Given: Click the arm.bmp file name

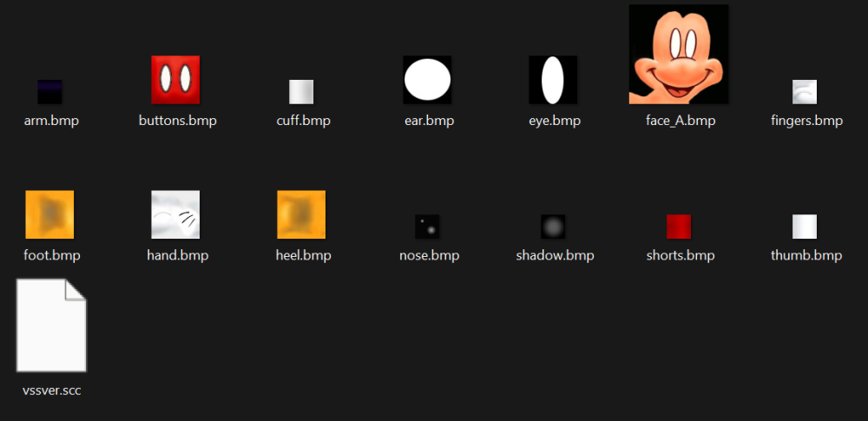Looking at the screenshot, I should click(x=51, y=121).
